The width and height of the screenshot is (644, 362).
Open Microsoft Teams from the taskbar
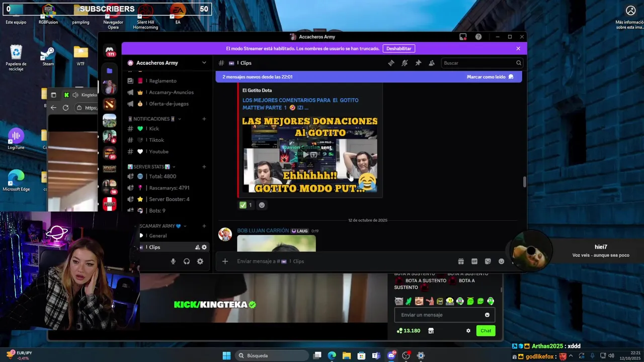pos(376,355)
